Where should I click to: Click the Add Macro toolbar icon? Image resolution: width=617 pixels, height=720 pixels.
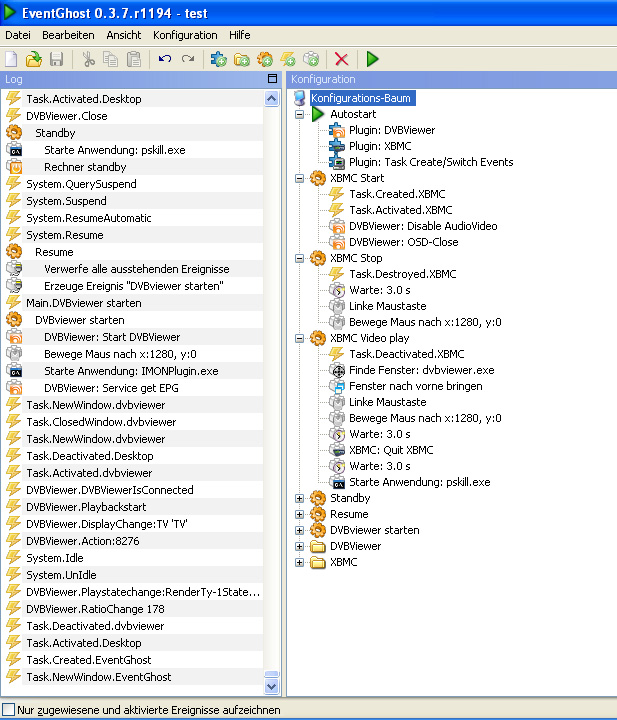(265, 59)
